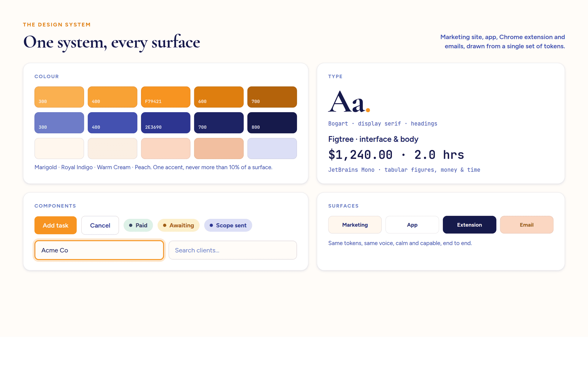The image size is (588, 377).
Task: Pick the marigold 400 swatch
Action: 112,97
